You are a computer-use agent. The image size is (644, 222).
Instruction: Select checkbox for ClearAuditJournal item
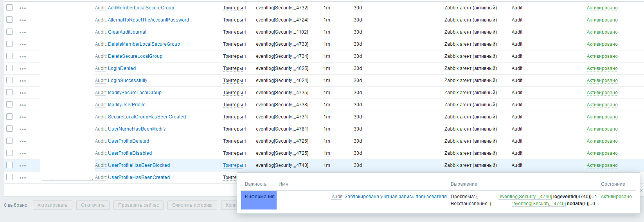tap(9, 32)
